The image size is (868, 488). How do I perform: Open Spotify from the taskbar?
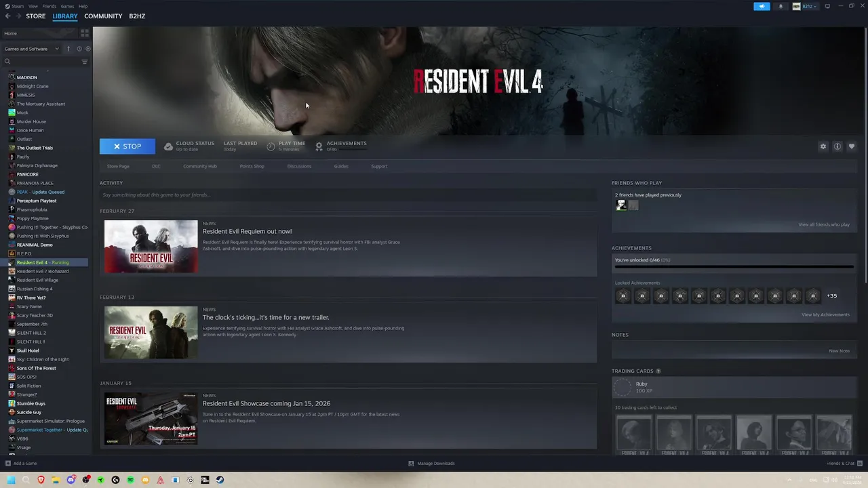[x=130, y=480]
